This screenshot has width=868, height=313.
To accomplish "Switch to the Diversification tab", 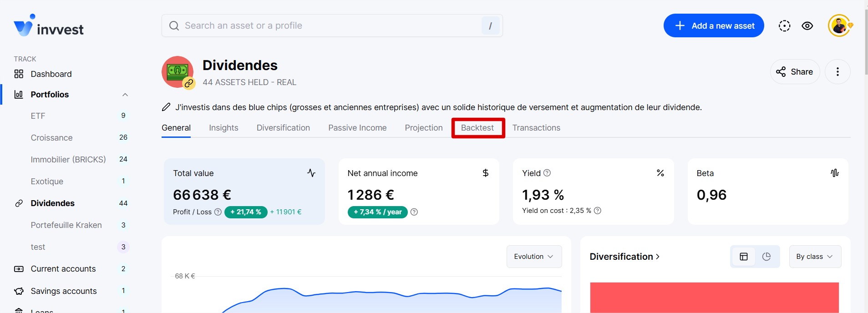I will coord(283,128).
